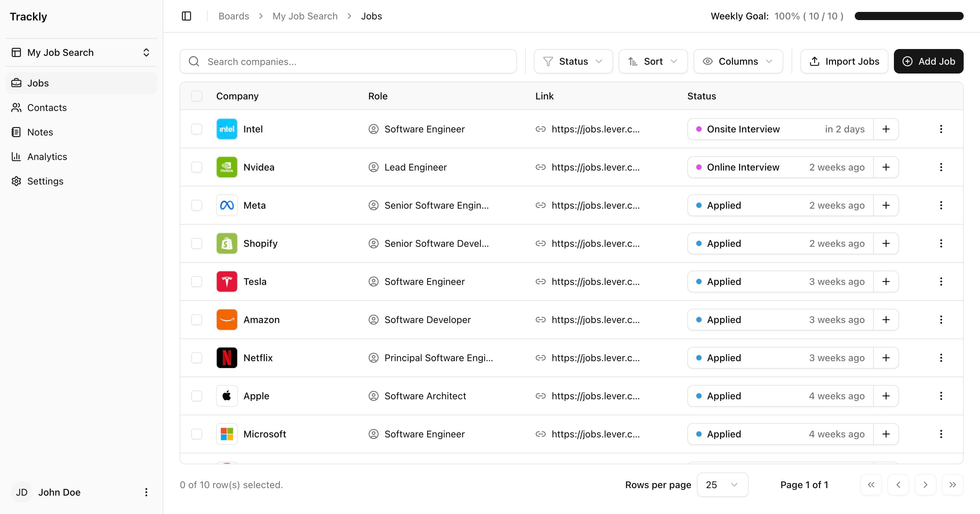Open John Doe user options menu
Image resolution: width=980 pixels, height=514 pixels.
(x=146, y=492)
